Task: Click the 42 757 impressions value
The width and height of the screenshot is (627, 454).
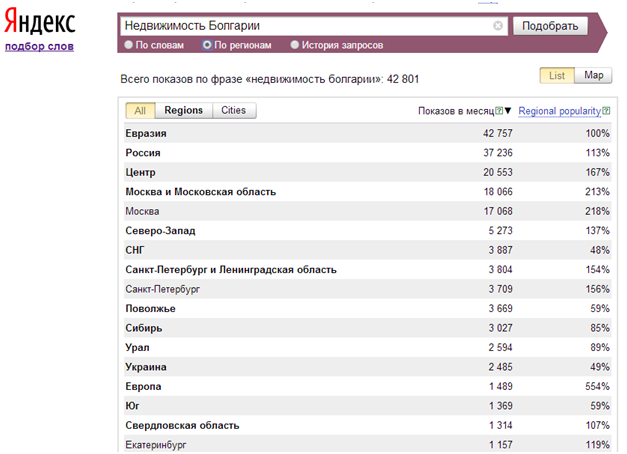Action: 497,133
